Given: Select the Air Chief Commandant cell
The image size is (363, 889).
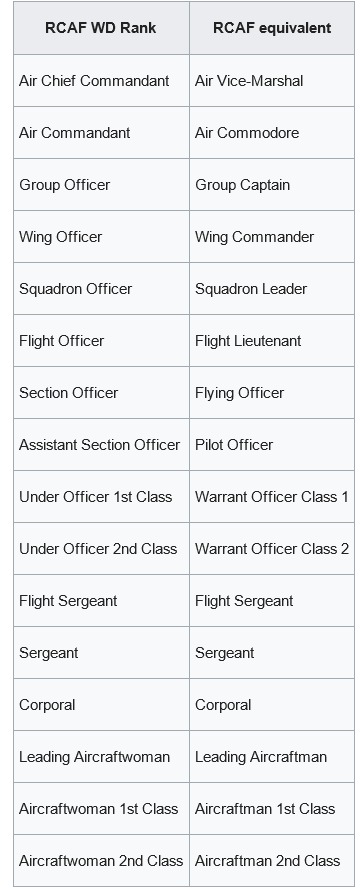Looking at the screenshot, I should click(x=101, y=81).
